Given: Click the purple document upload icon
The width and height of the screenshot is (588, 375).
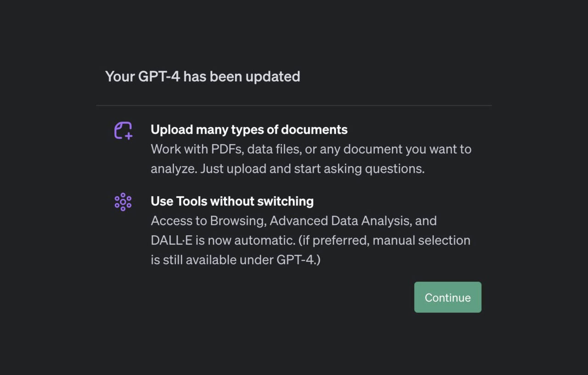Looking at the screenshot, I should click(123, 130).
